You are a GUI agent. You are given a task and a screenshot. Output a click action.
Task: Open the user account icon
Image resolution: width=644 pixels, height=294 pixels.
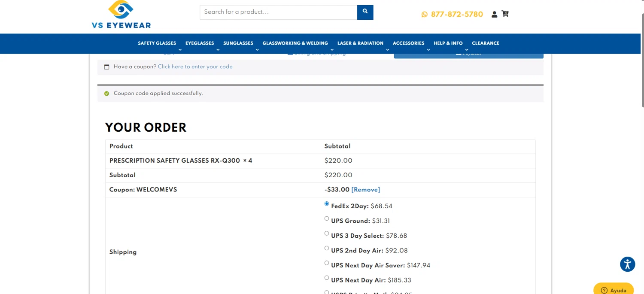(494, 14)
